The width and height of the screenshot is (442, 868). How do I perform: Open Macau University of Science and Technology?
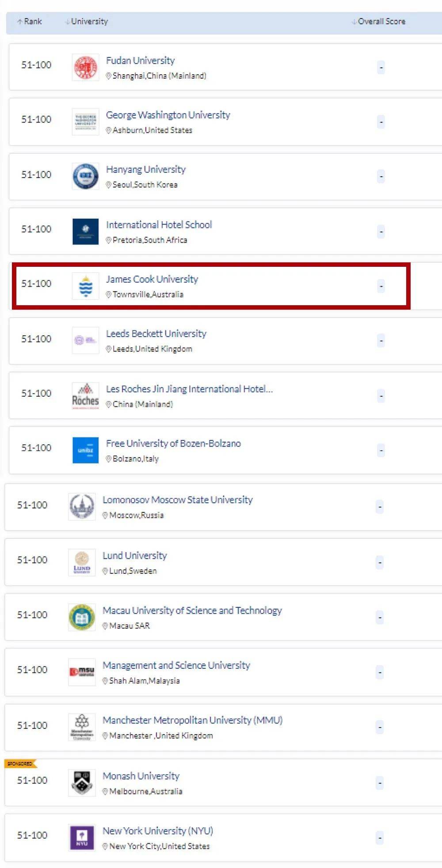(x=192, y=610)
